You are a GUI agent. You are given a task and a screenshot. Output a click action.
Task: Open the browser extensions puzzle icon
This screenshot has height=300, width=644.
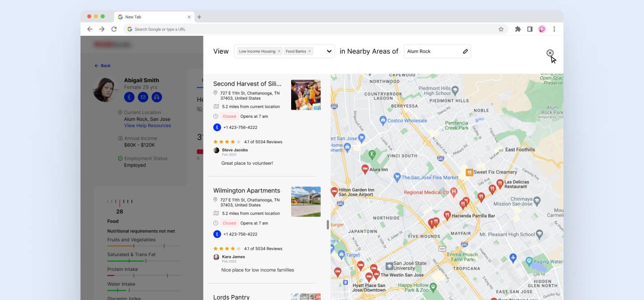[x=518, y=29]
